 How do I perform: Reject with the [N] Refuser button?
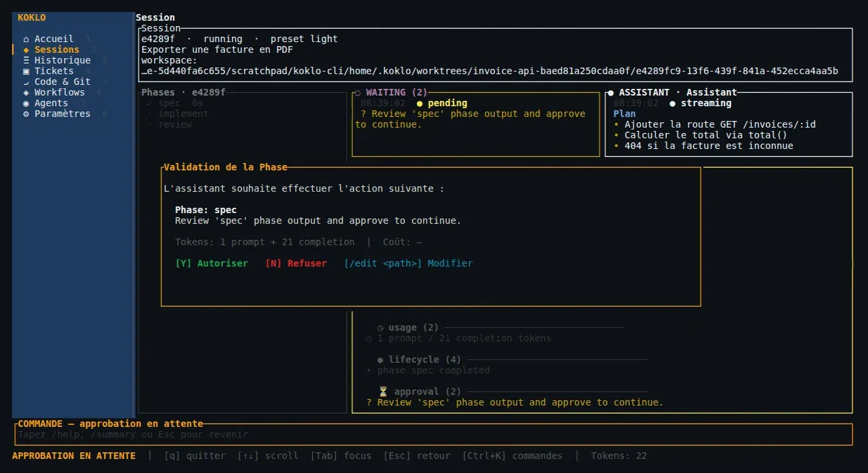pyautogui.click(x=296, y=263)
